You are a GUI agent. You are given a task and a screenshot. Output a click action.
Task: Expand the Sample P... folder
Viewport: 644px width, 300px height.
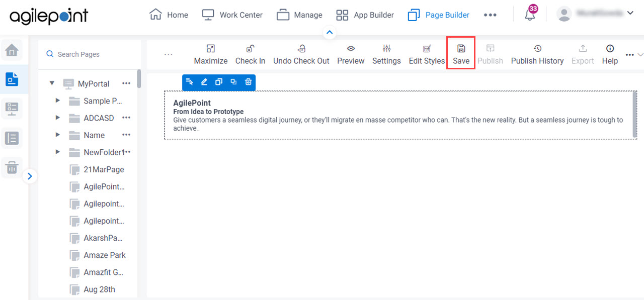click(57, 101)
